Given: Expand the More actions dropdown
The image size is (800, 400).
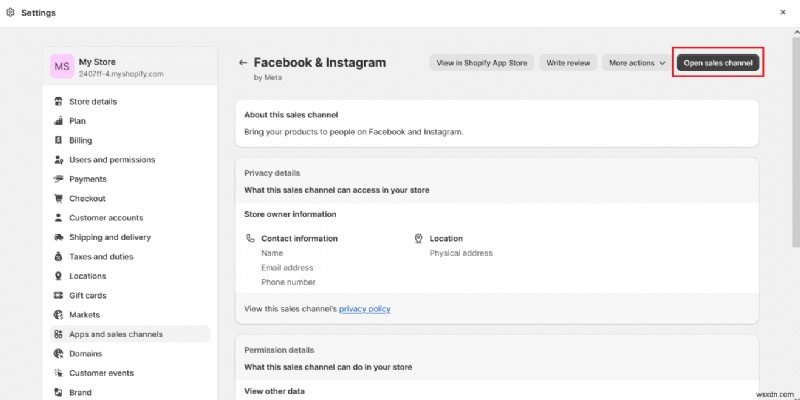Looking at the screenshot, I should click(x=637, y=63).
